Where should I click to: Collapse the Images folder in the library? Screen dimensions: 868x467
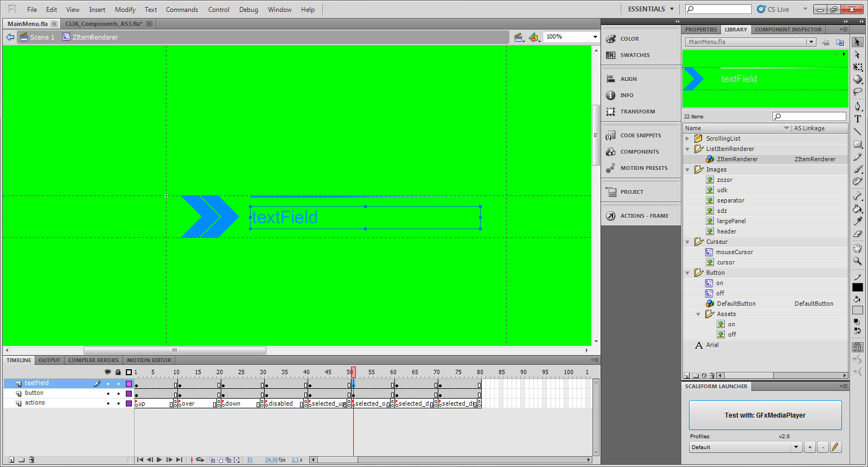coord(688,170)
